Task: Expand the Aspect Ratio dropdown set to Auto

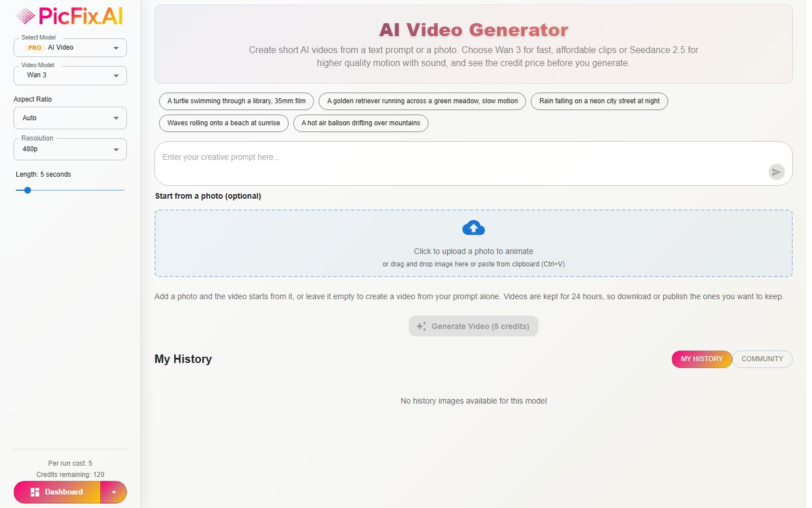Action: tap(70, 118)
